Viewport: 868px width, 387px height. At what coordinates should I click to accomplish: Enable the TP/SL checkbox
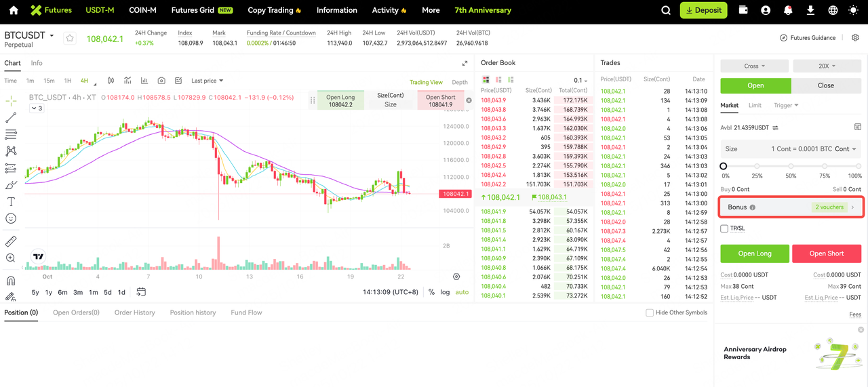pos(724,228)
